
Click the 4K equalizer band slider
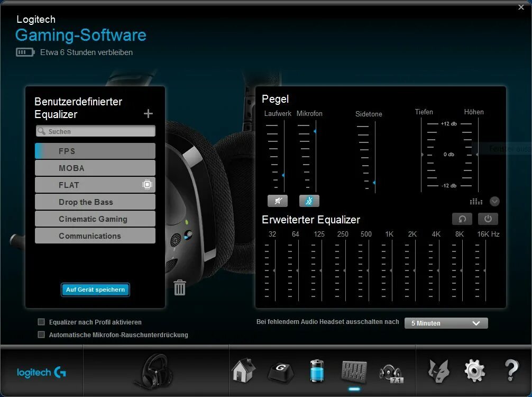click(x=439, y=270)
